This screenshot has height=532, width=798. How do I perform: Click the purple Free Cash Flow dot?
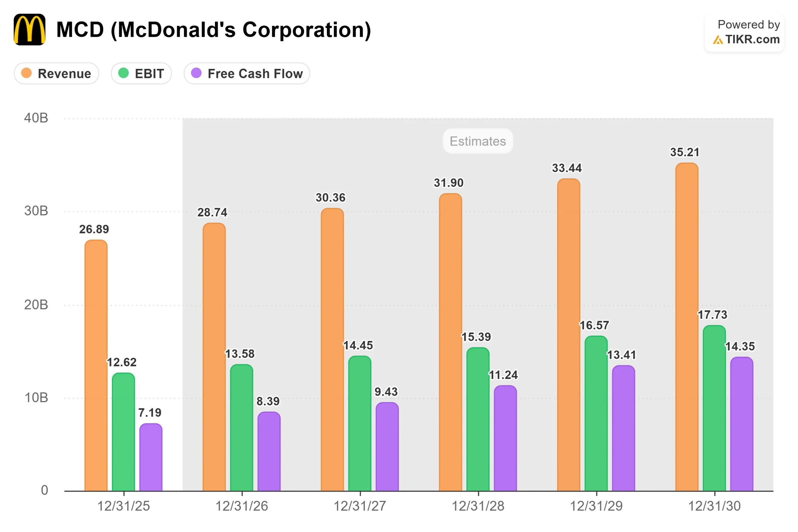196,73
